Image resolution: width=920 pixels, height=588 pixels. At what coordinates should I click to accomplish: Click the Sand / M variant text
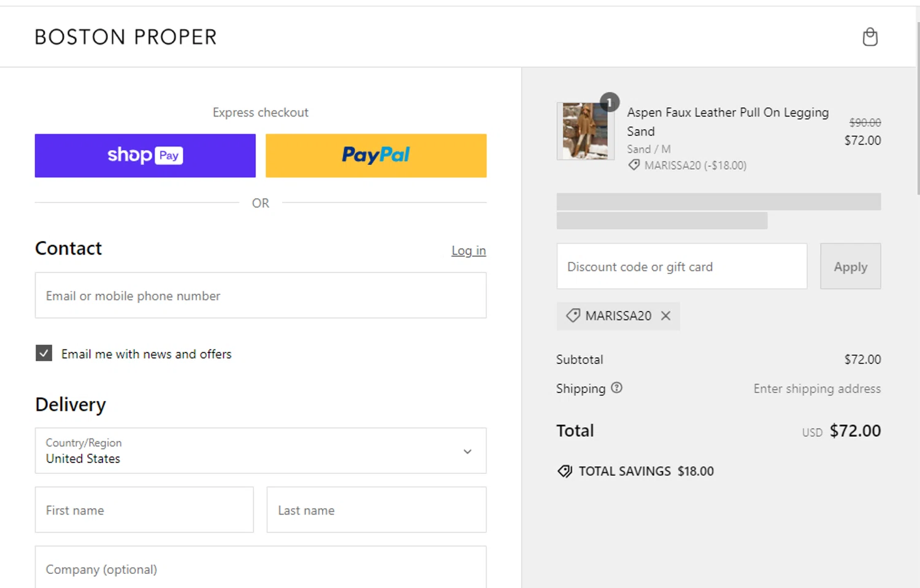point(649,149)
